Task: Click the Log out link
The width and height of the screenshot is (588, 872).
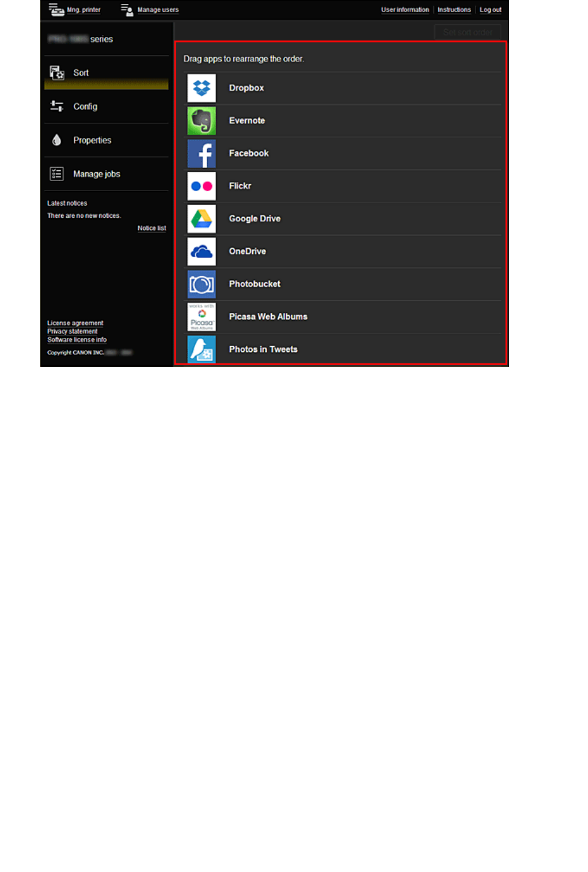Action: [491, 10]
